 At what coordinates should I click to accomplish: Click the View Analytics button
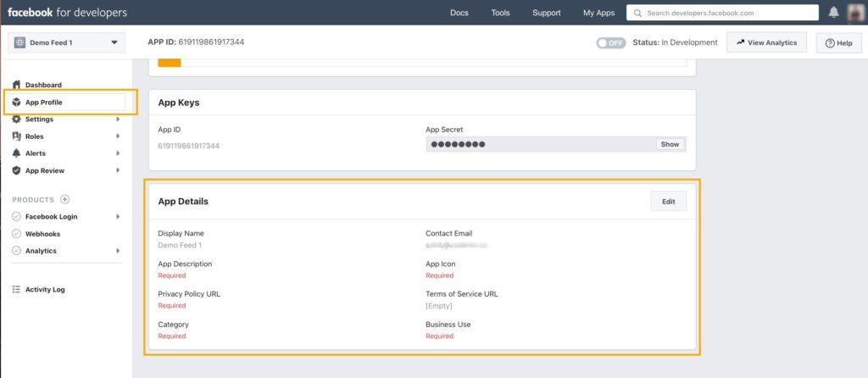point(766,42)
